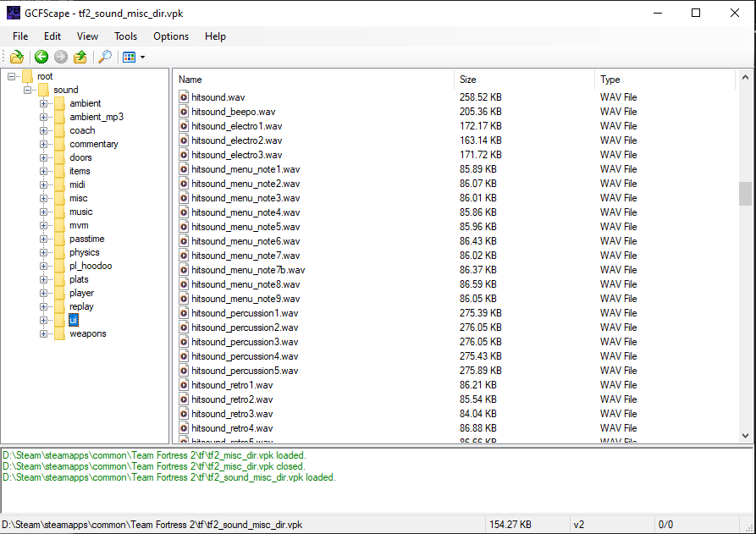Viewport: 756px width, 534px height.
Task: Select the passtime folder in tree
Action: [87, 239]
